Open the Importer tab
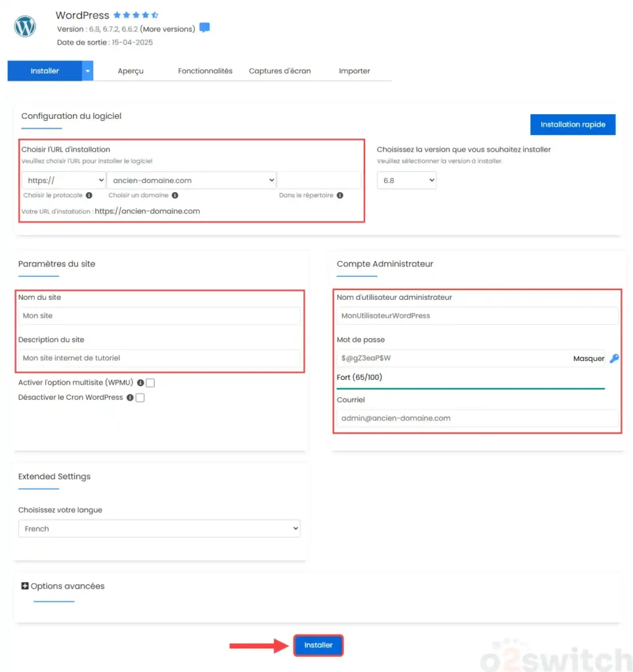Image resolution: width=633 pixels, height=672 pixels. [354, 71]
